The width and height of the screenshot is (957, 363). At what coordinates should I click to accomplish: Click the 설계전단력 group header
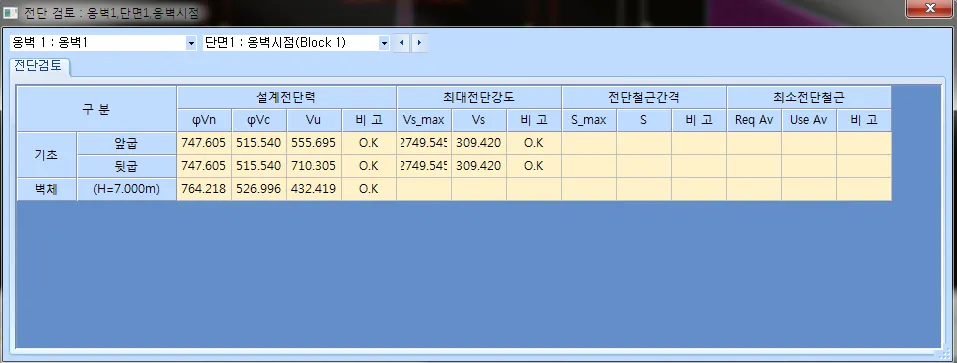(286, 97)
